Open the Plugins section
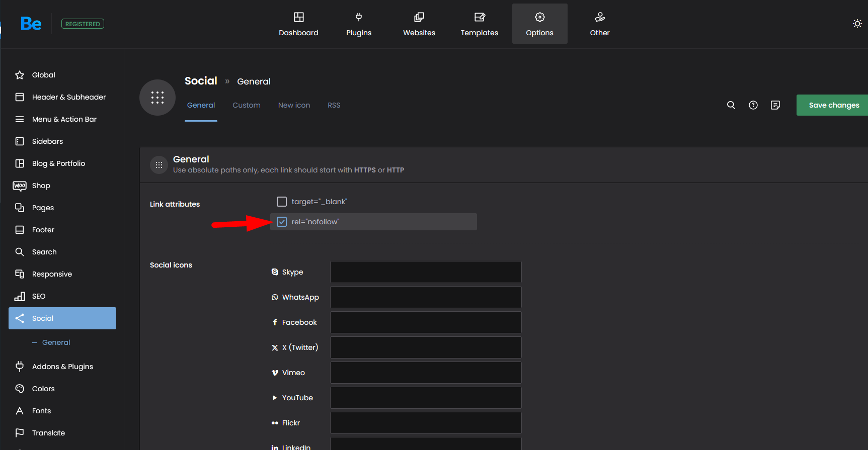This screenshot has height=450, width=868. (359, 24)
